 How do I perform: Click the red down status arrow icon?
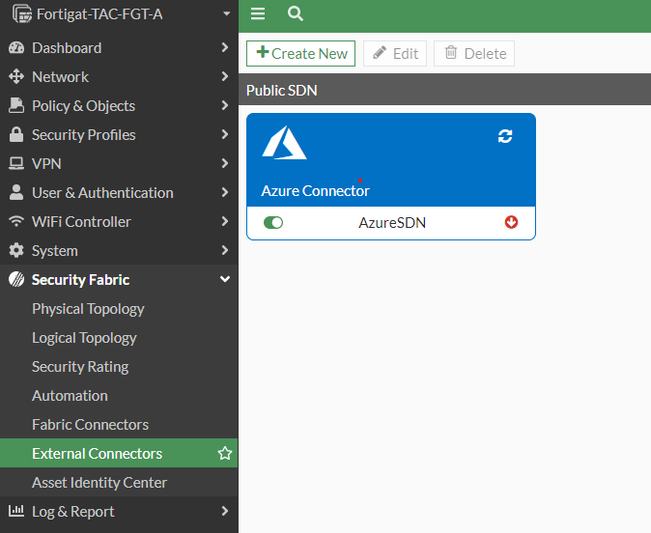point(512,222)
